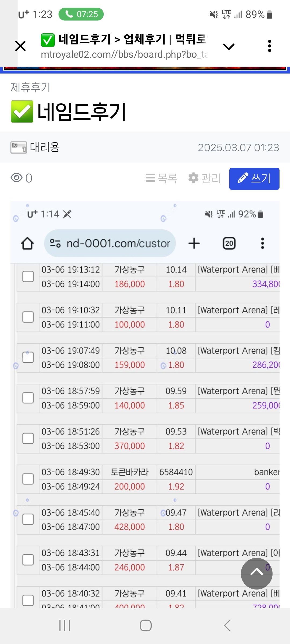Screen dimensions: 290x644
Task: Tap the active call timer 07:25 pill
Action: click(81, 14)
